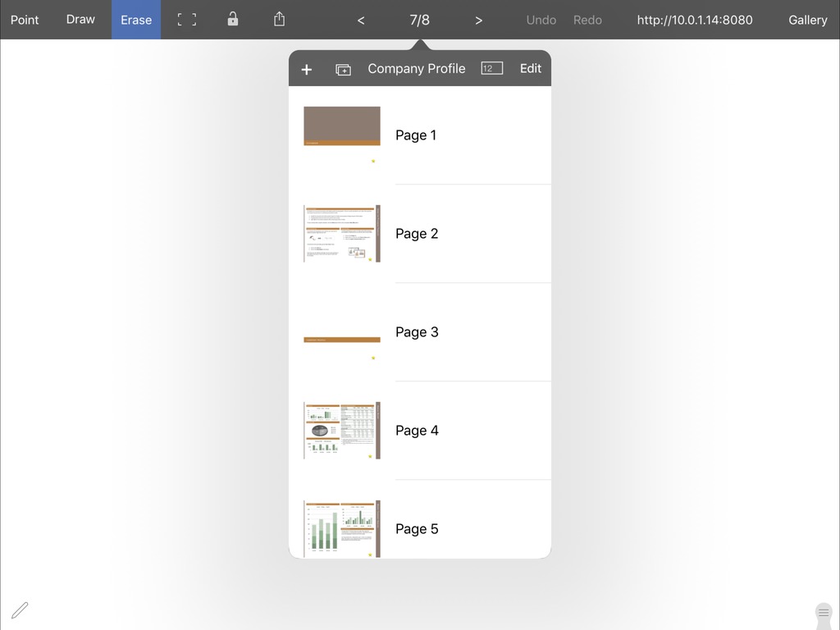Select Page 4 thumbnail
This screenshot has width=840, height=630.
342,430
